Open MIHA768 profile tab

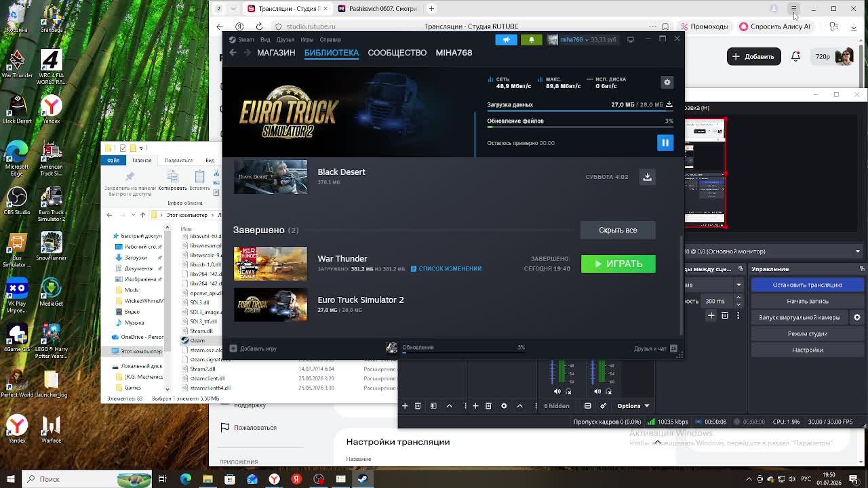tap(454, 52)
